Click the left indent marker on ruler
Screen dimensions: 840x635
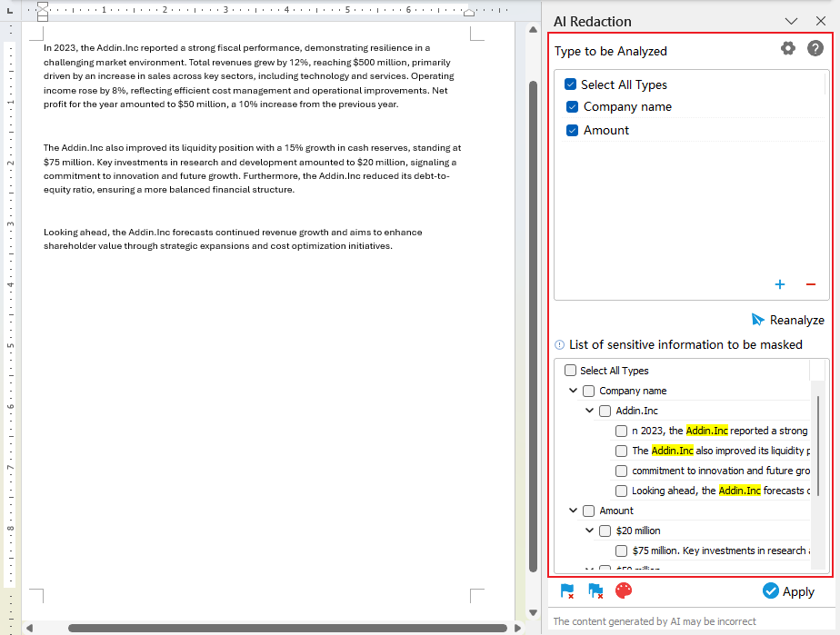43,12
